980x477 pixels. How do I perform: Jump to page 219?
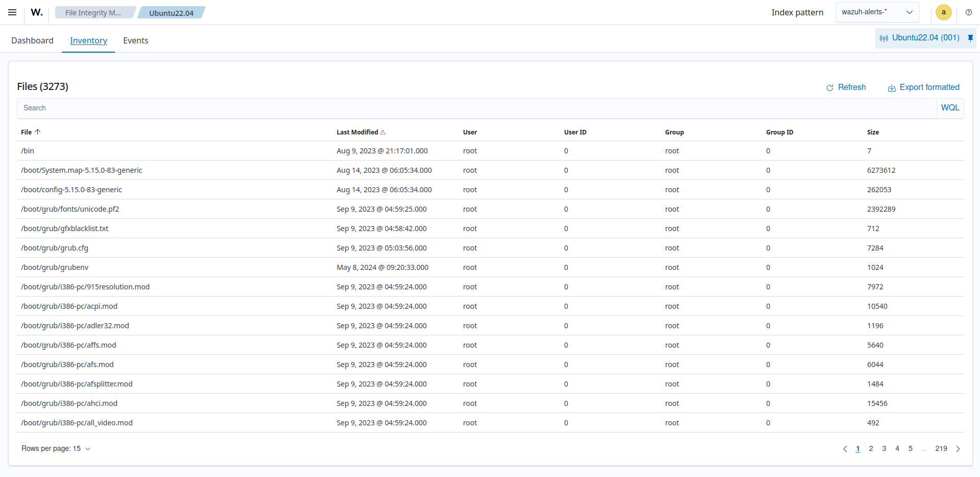pos(941,448)
